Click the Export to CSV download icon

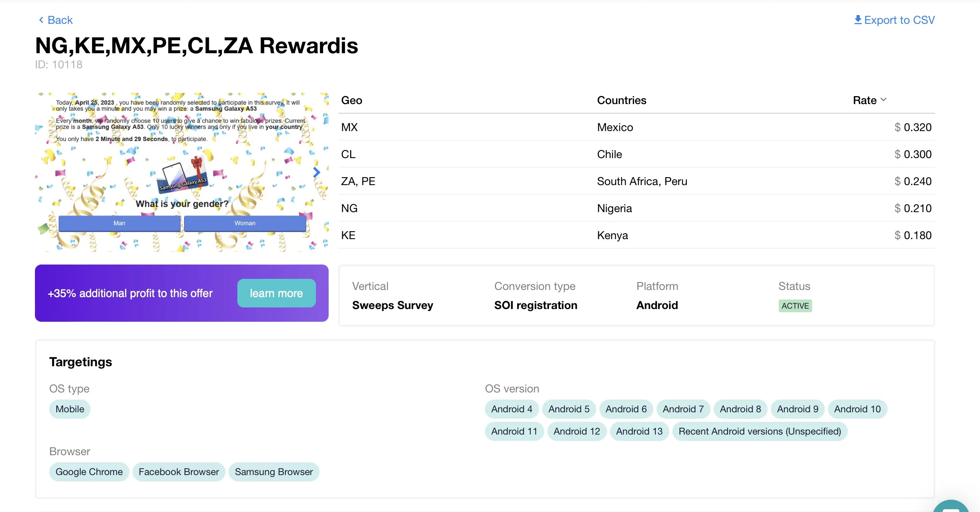click(858, 20)
